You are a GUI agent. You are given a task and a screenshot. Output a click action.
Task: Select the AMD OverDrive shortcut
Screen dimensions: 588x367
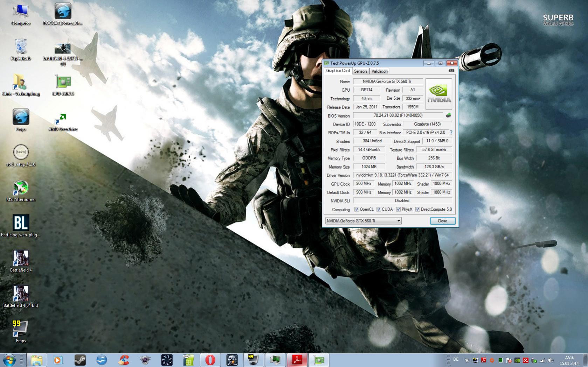pos(63,122)
